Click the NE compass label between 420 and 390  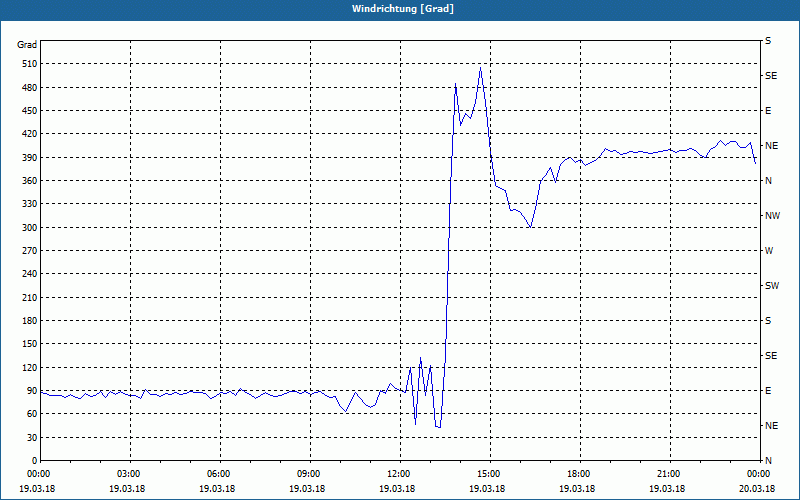[772, 146]
